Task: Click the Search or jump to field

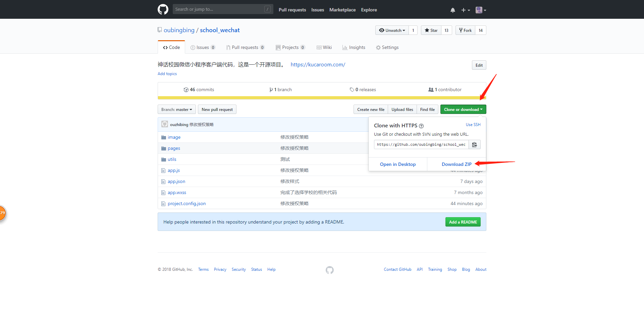Action: point(223,9)
